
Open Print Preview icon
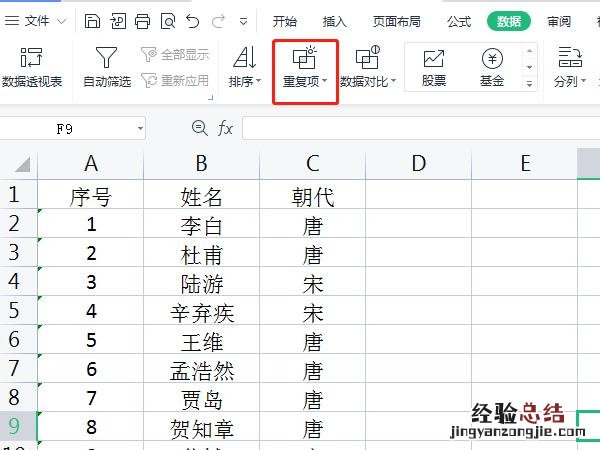168,21
